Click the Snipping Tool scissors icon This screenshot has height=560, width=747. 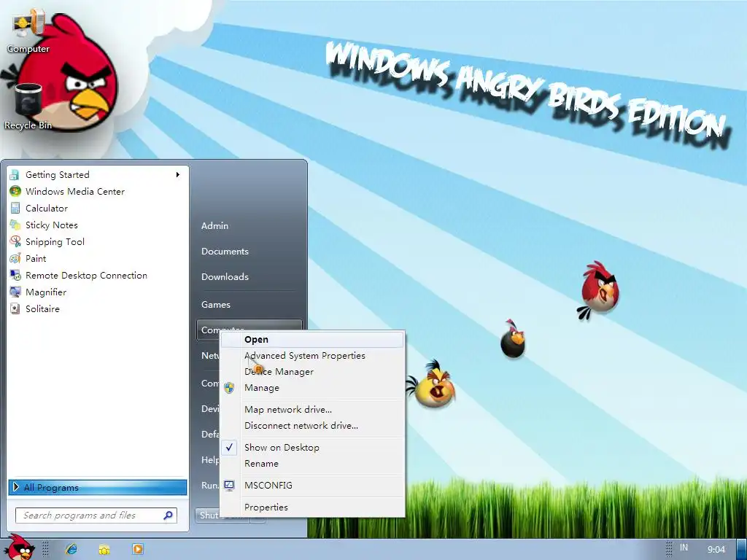coord(15,241)
